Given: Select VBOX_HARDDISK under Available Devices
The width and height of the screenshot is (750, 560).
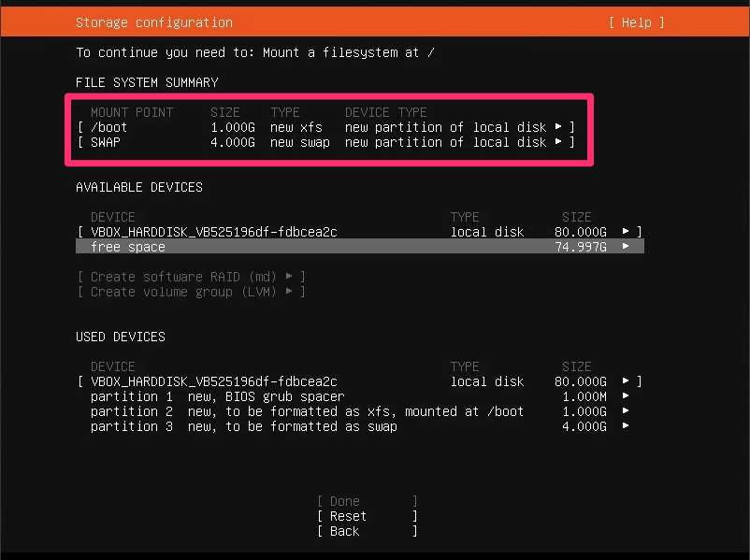Looking at the screenshot, I should point(360,232).
